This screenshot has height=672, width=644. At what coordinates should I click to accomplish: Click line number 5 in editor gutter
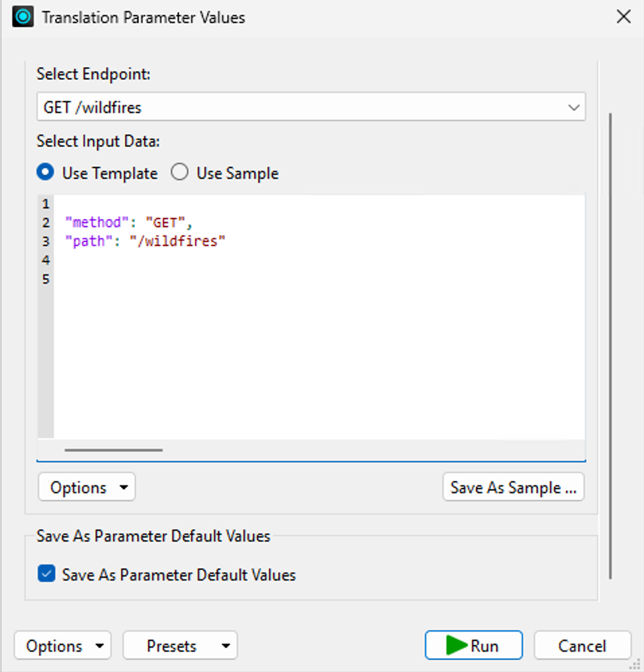[x=46, y=279]
